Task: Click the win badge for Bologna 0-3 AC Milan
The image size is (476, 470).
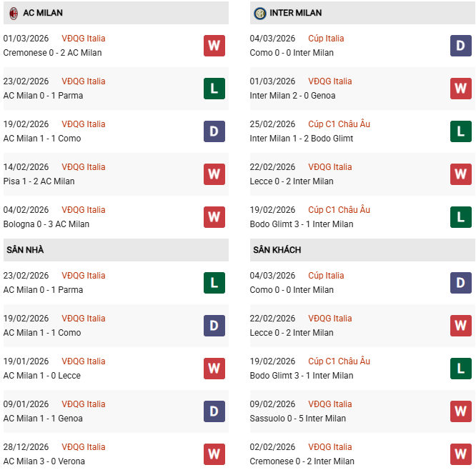Action: (x=214, y=217)
